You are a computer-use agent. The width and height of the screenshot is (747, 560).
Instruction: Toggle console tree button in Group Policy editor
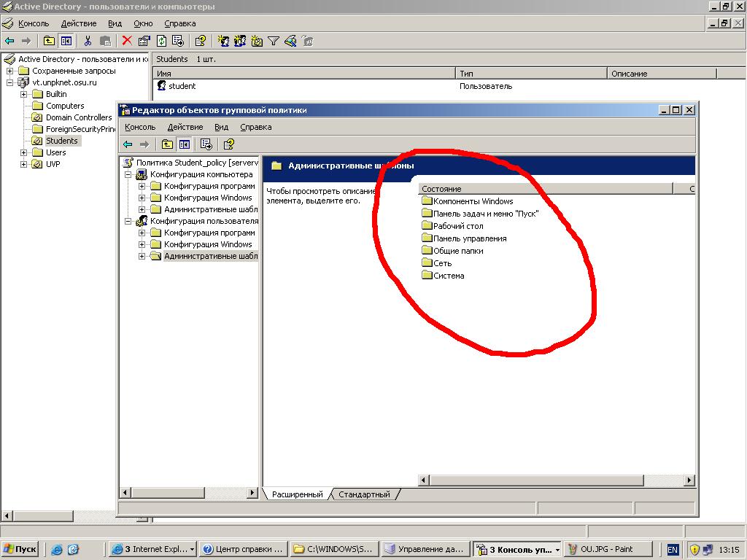coord(185,144)
